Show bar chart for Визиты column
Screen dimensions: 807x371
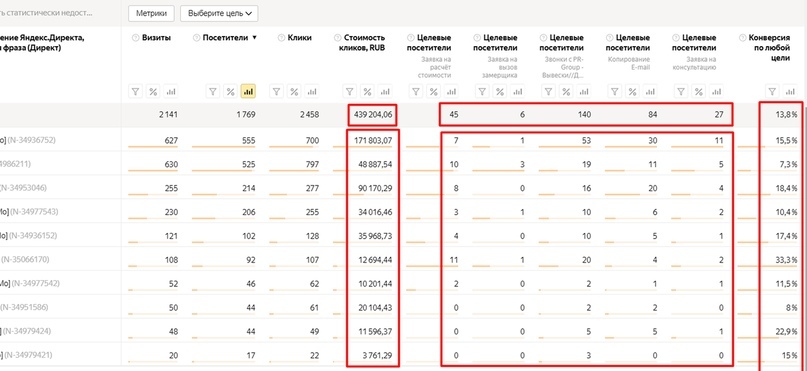(171, 92)
